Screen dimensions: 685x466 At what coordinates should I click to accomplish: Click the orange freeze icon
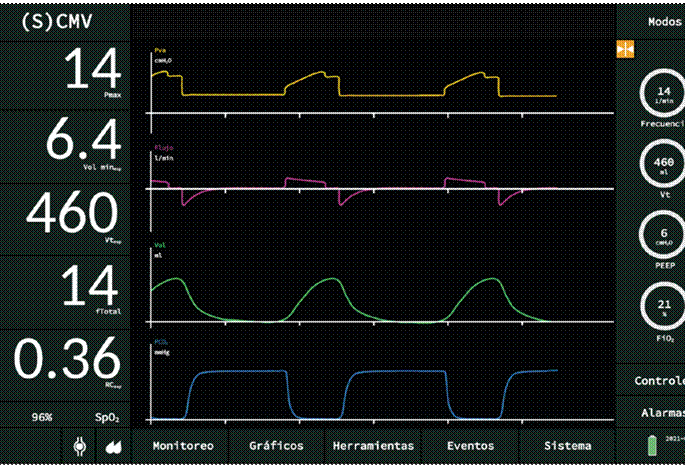626,48
